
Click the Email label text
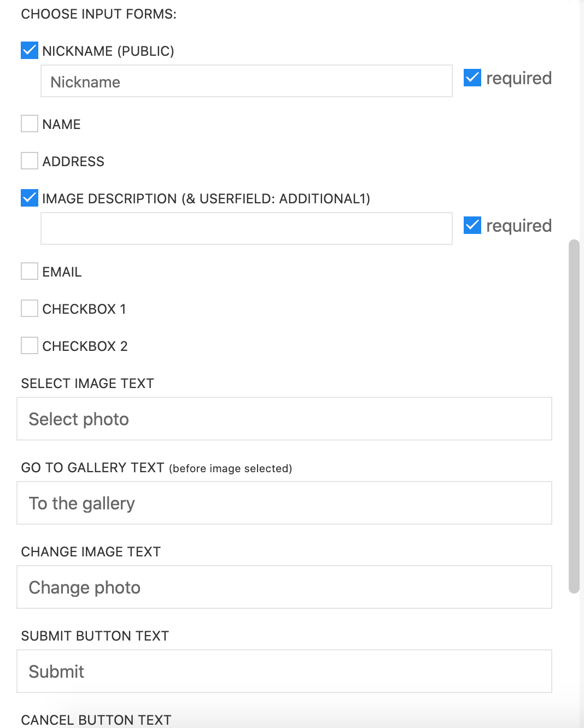click(x=62, y=272)
